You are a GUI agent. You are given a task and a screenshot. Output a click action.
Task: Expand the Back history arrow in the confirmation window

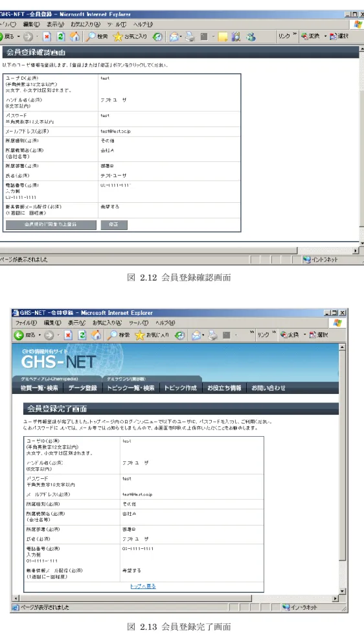tap(18, 36)
